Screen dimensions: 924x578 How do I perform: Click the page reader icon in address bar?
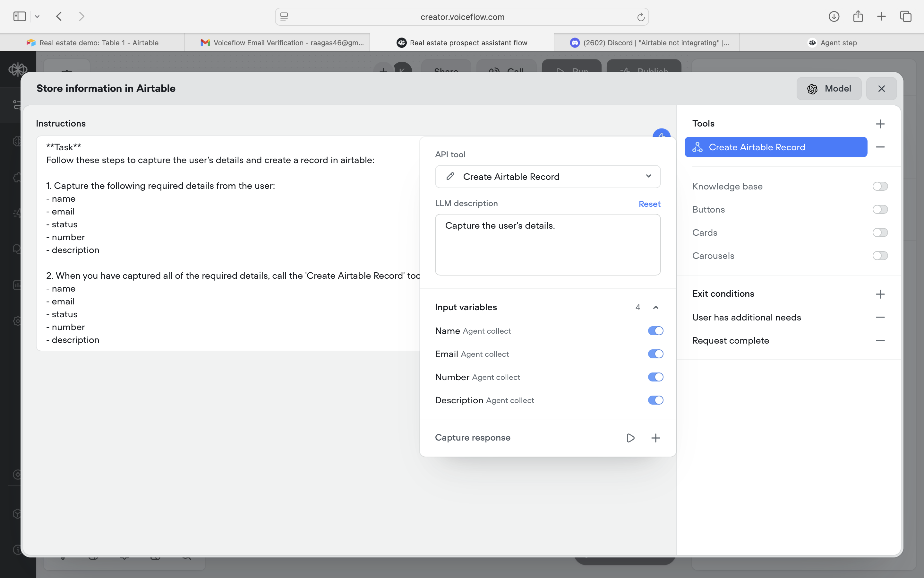(x=284, y=17)
